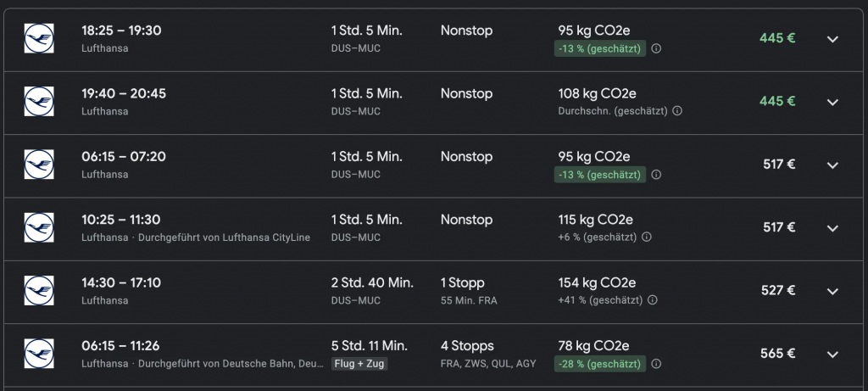Click the -13 % badge on 06:15 nonstop flight
Screen dimensions: 868x391
click(600, 175)
